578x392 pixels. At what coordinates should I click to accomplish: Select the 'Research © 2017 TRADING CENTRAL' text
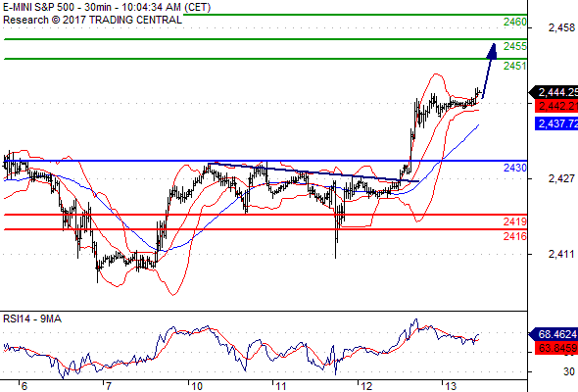point(92,20)
